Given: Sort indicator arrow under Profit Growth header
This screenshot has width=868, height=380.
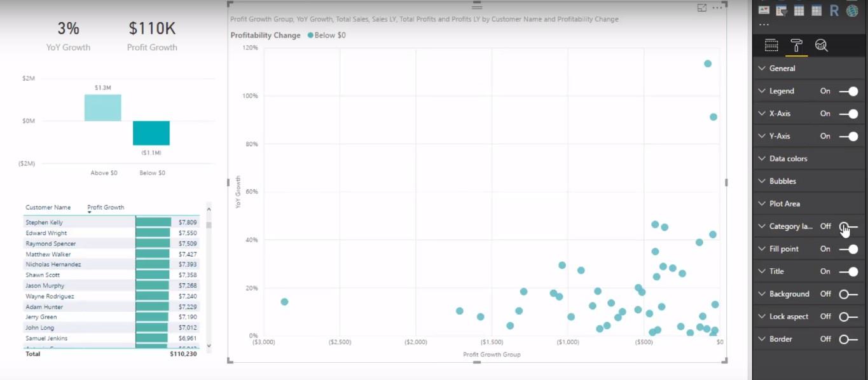Looking at the screenshot, I should click(x=90, y=212).
